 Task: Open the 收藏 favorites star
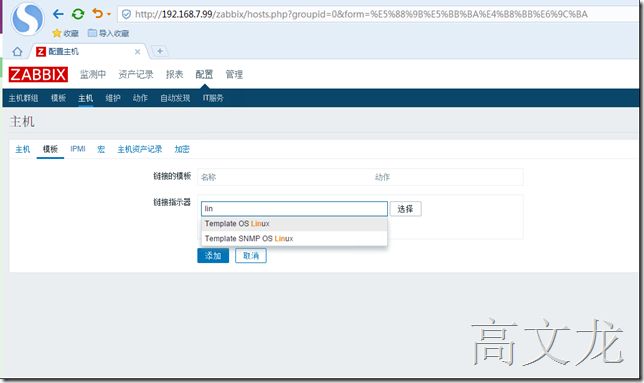click(65, 33)
